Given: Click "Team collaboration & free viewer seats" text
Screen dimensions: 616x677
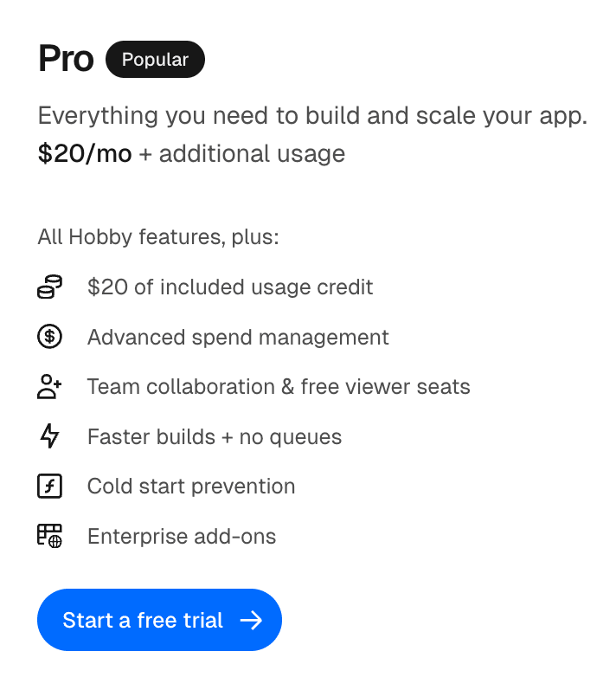Looking at the screenshot, I should (279, 387).
